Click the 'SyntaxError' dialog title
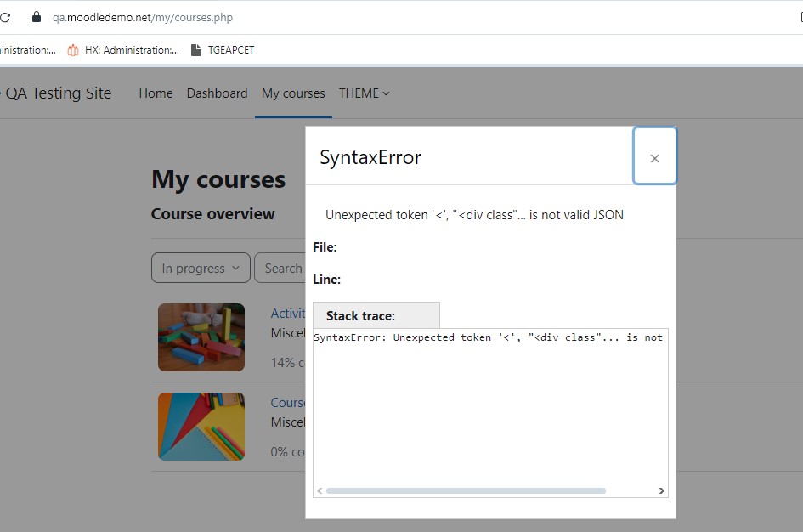 pos(370,157)
